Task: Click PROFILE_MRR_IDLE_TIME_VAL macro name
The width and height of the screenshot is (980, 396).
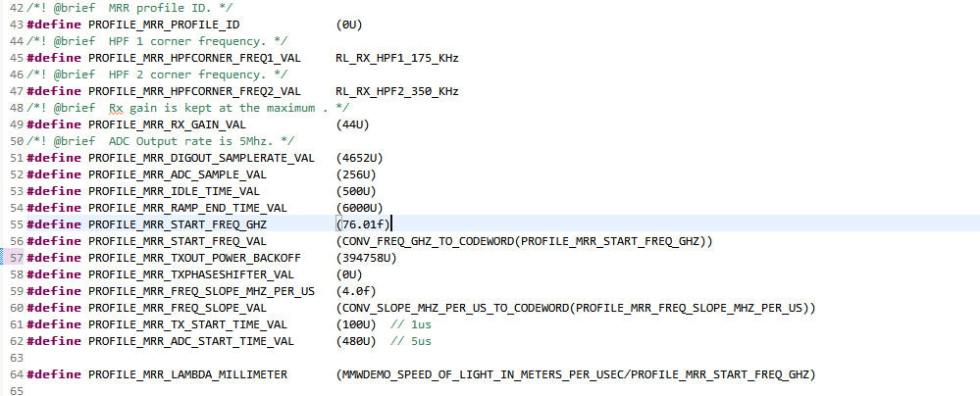Action: click(x=174, y=191)
